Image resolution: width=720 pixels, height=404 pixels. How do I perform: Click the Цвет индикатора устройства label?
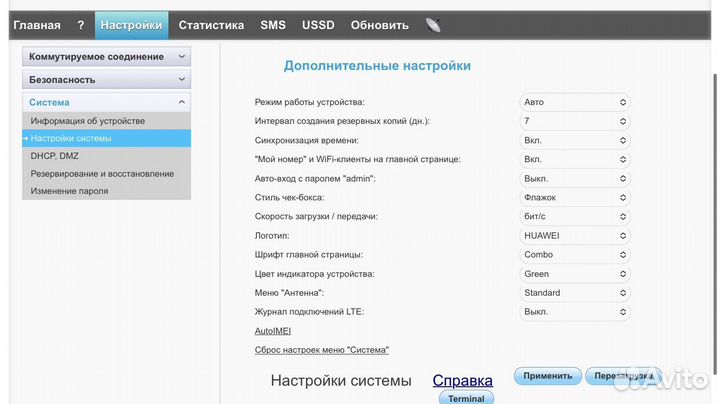click(315, 274)
